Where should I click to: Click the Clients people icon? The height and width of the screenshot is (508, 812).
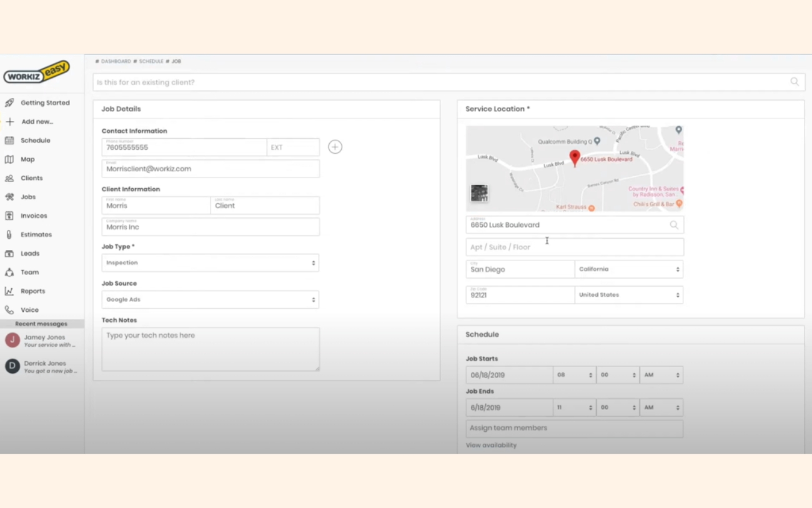tap(9, 178)
